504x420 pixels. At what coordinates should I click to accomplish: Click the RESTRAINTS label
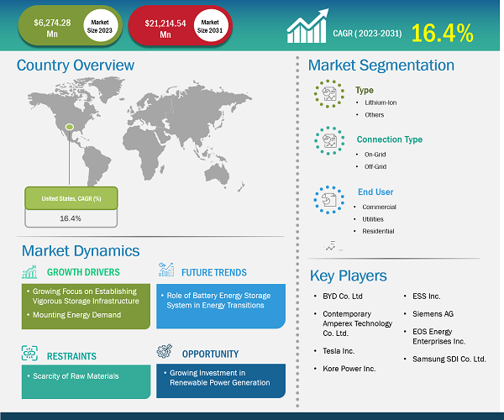[71, 356]
